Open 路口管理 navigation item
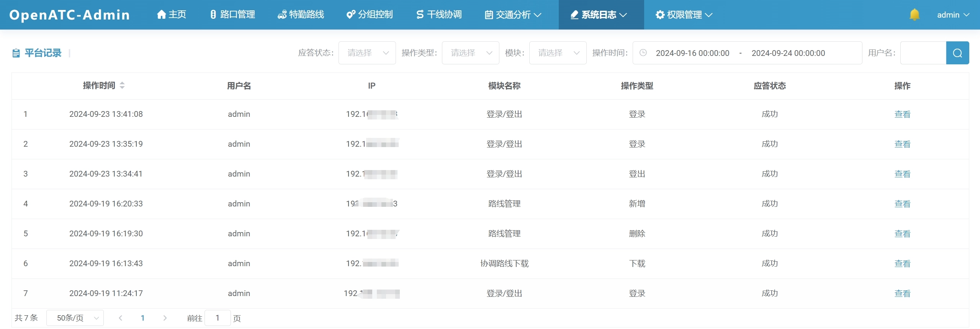Image resolution: width=980 pixels, height=329 pixels. coord(232,15)
